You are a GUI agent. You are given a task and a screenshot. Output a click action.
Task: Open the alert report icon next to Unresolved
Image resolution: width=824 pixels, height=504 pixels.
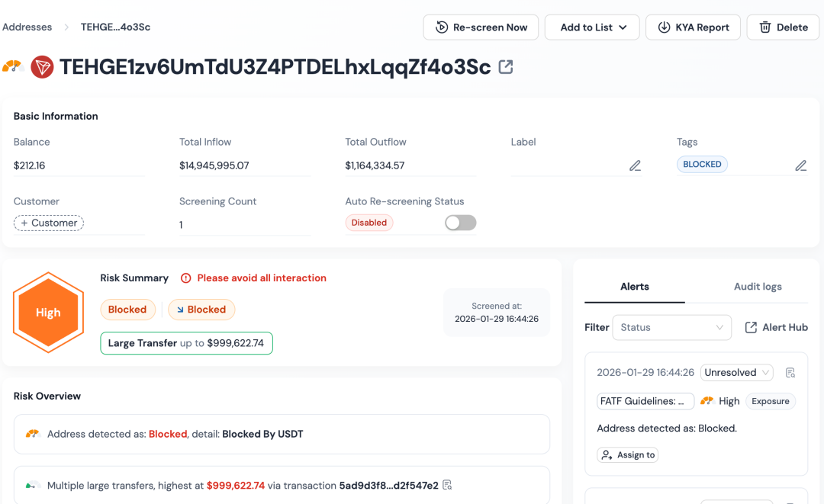790,373
